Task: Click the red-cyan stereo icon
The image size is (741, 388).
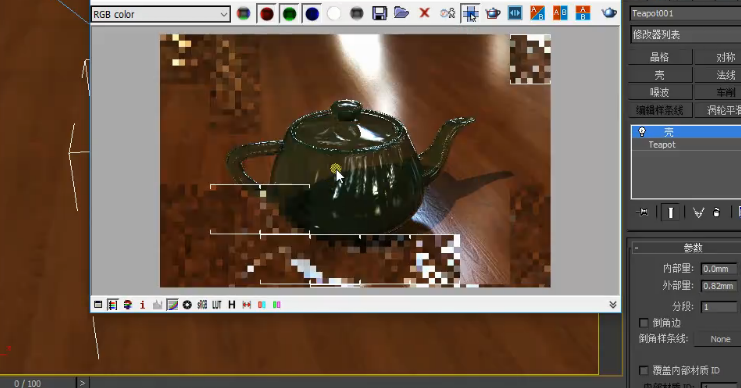Action: point(261,305)
